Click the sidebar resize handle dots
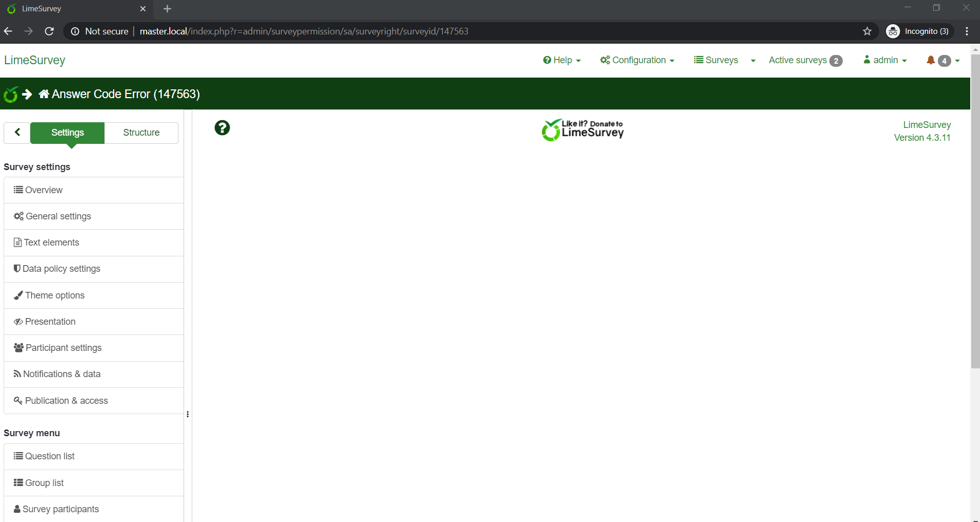Viewport: 980px width, 522px height. pyautogui.click(x=188, y=414)
